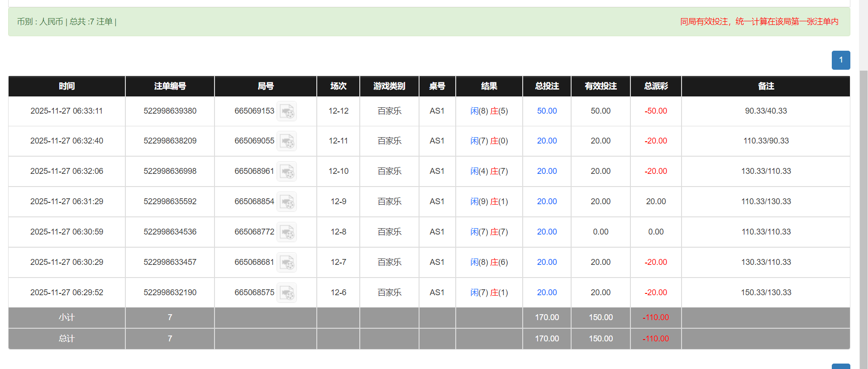Select the 总派彩 column header
Screen dimensions: 868x369
656,86
